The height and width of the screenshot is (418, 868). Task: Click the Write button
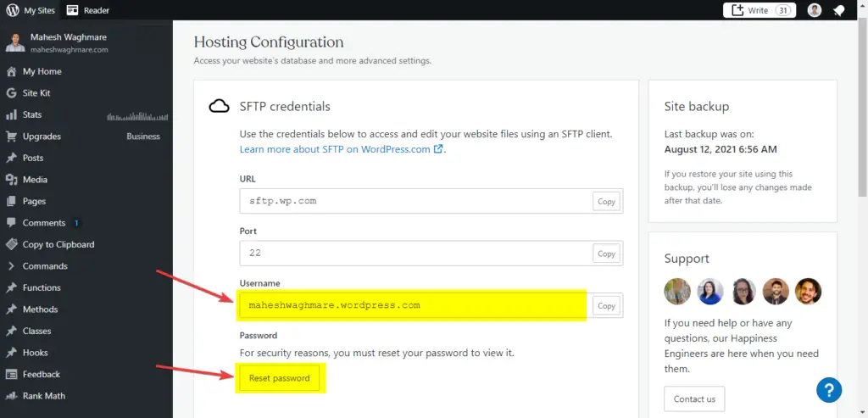pyautogui.click(x=759, y=10)
